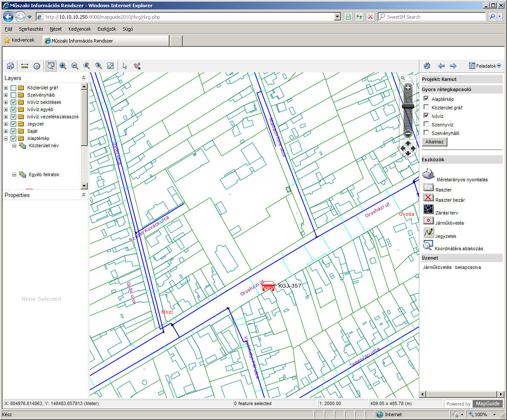The height and width of the screenshot is (420, 507).
Task: Go to the next map view
Action: 99,66
